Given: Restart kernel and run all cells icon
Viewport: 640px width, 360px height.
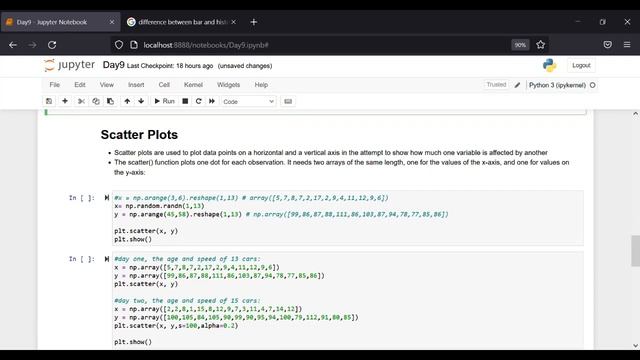Looking at the screenshot, I should [212, 101].
